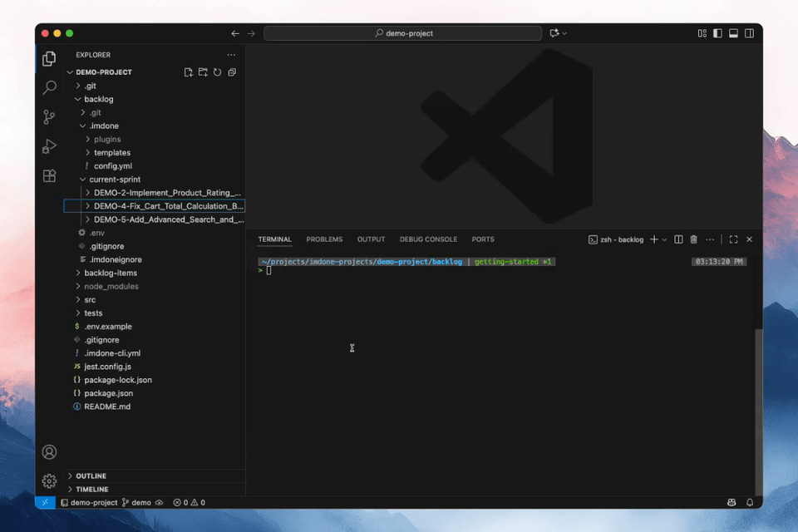This screenshot has width=798, height=532.
Task: Click the New File icon in Explorer
Action: (x=189, y=72)
